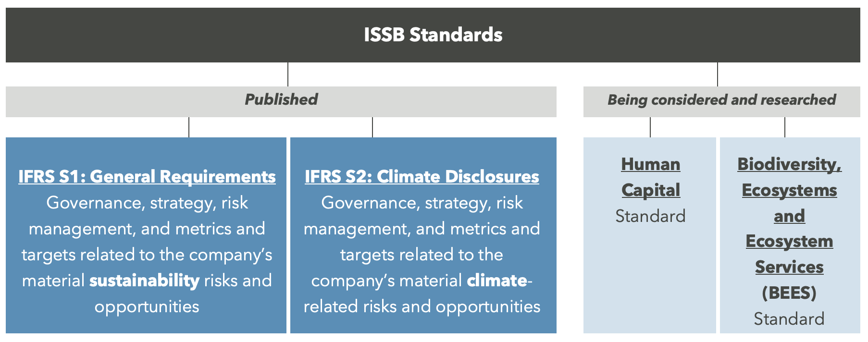868x342 pixels.
Task: Click the underlined word Services
Action: click(x=789, y=267)
